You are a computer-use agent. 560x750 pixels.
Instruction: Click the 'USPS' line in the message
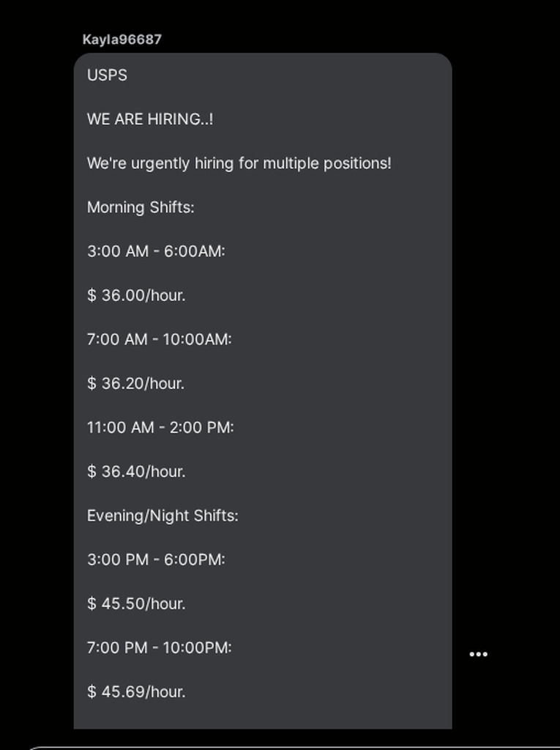coord(107,75)
